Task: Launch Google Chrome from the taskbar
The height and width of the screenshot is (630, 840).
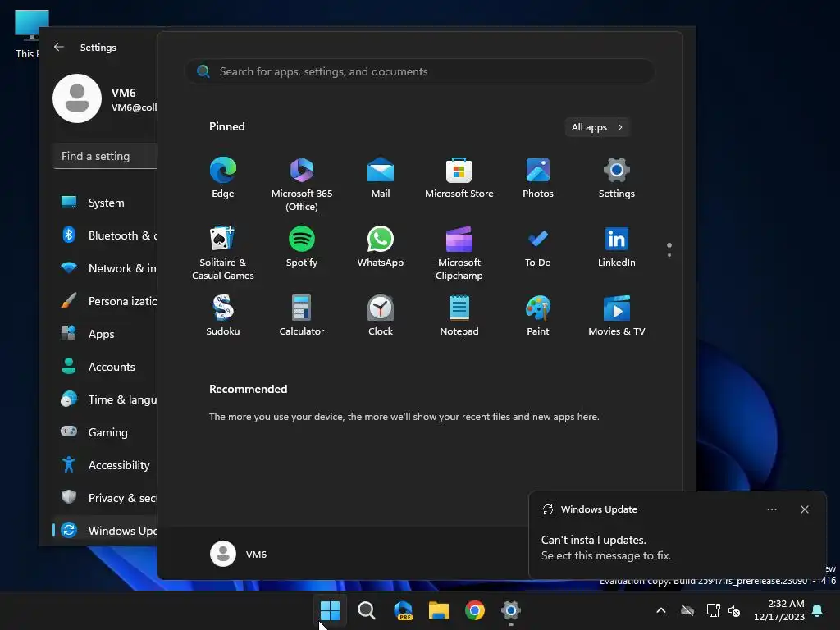Action: click(475, 610)
